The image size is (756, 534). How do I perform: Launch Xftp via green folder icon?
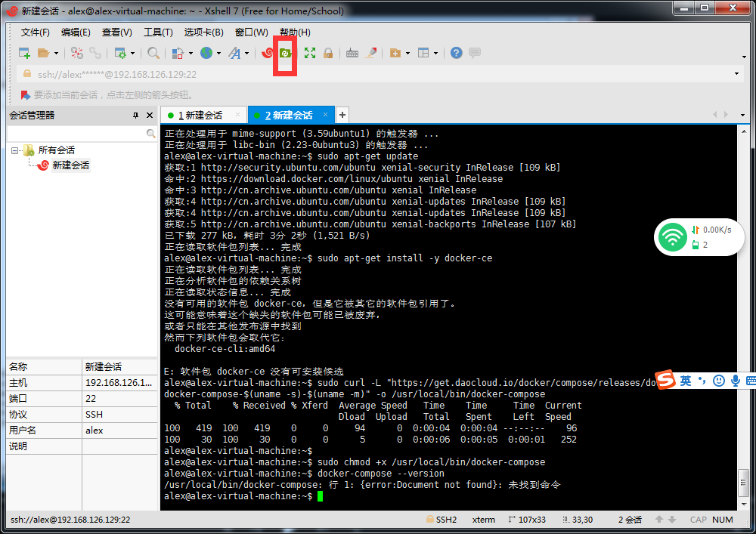(x=285, y=53)
